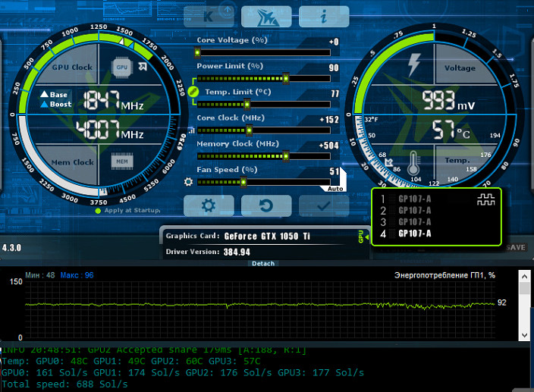
Task: Click the OC Scanner jet icon
Action: (x=266, y=17)
